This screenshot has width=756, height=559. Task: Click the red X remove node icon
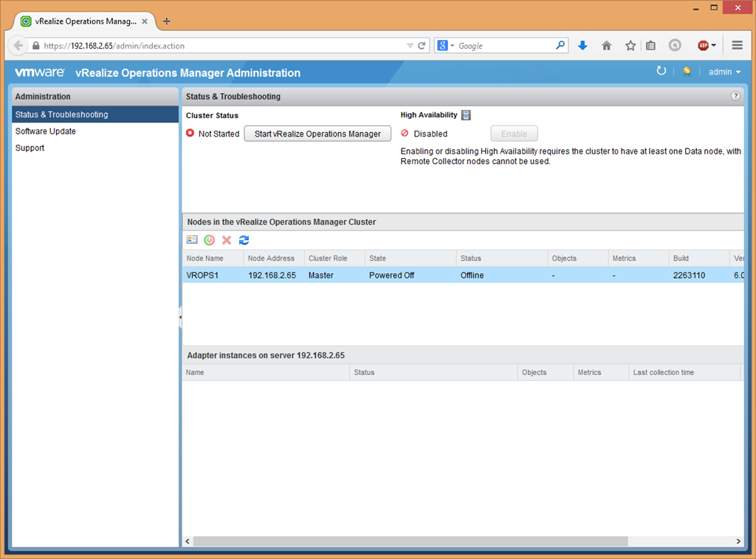click(x=227, y=240)
